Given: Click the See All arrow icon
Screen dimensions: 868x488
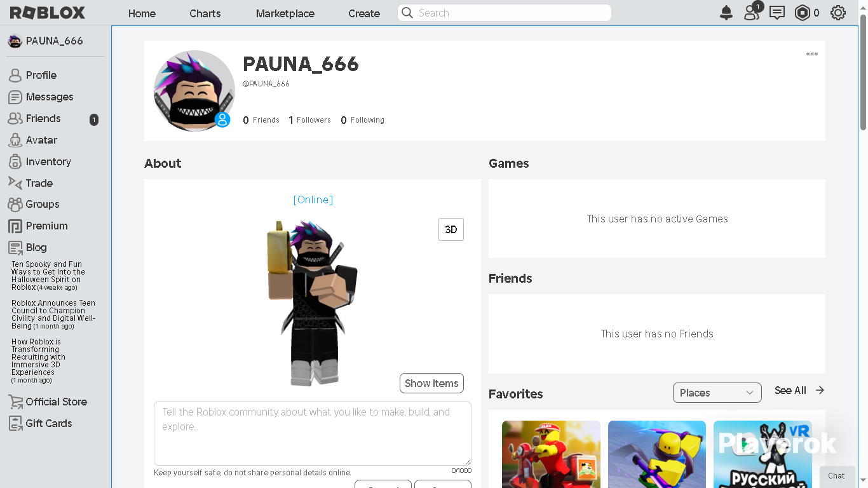Looking at the screenshot, I should coord(820,390).
